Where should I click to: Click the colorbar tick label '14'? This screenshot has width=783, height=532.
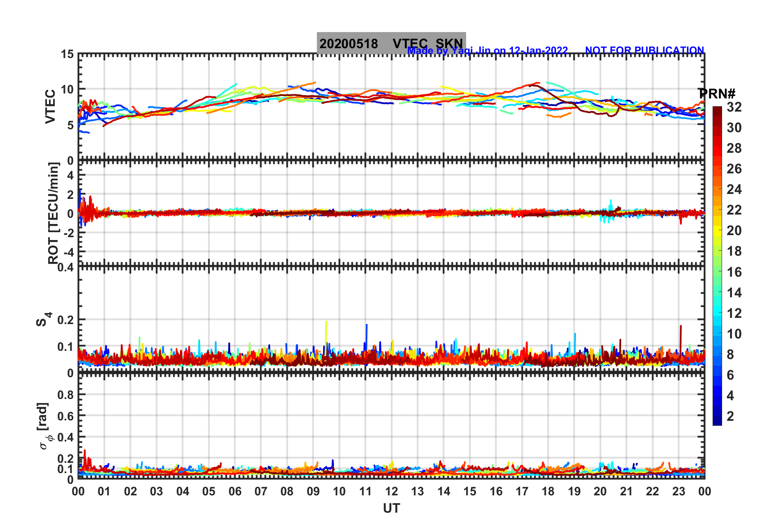734,293
